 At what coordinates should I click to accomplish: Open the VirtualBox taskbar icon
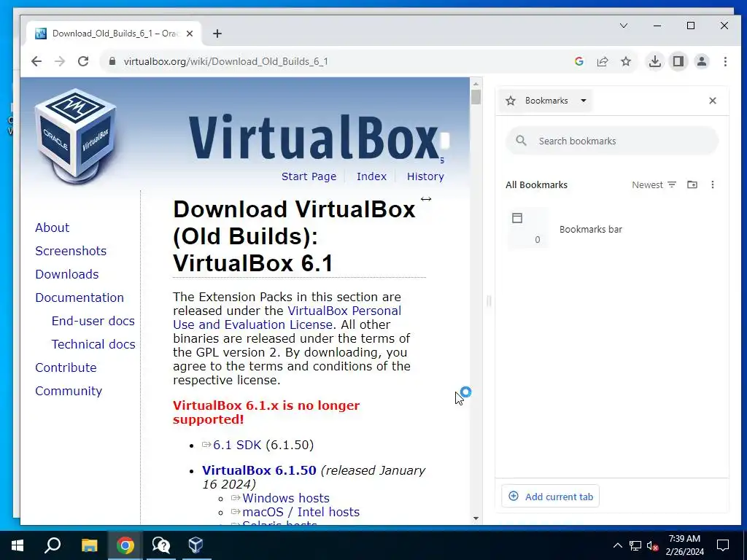(x=196, y=545)
